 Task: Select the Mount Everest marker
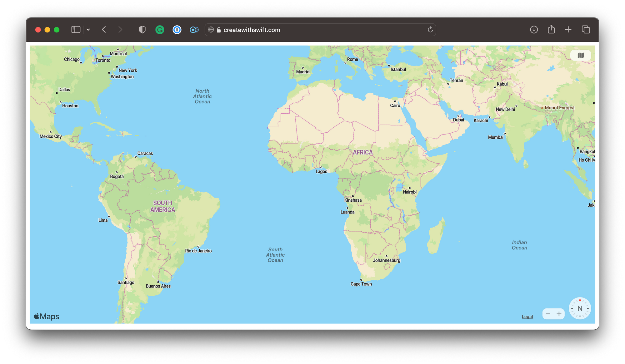542,108
